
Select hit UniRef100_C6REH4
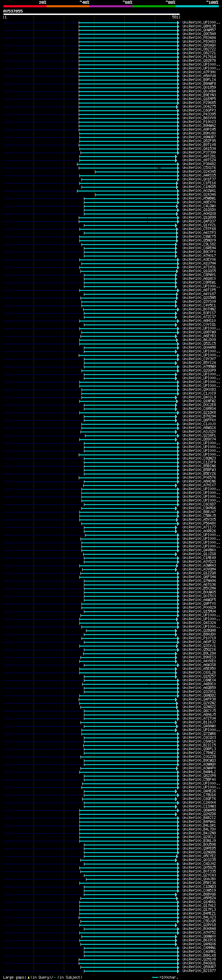point(199,248)
